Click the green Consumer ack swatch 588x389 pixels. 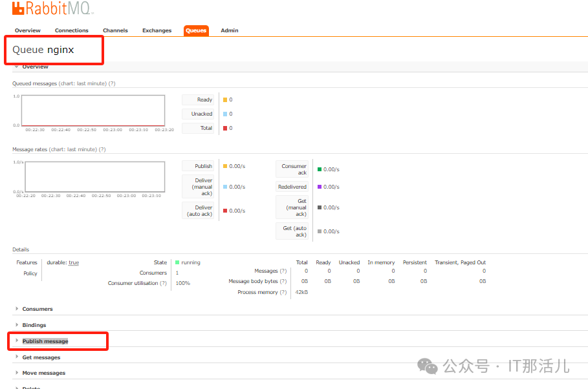click(320, 169)
